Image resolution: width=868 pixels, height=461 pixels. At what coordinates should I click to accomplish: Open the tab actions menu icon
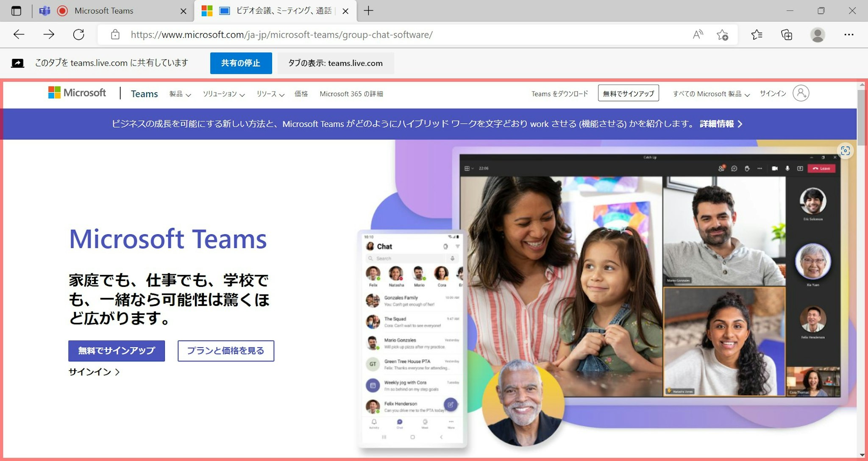(x=16, y=11)
